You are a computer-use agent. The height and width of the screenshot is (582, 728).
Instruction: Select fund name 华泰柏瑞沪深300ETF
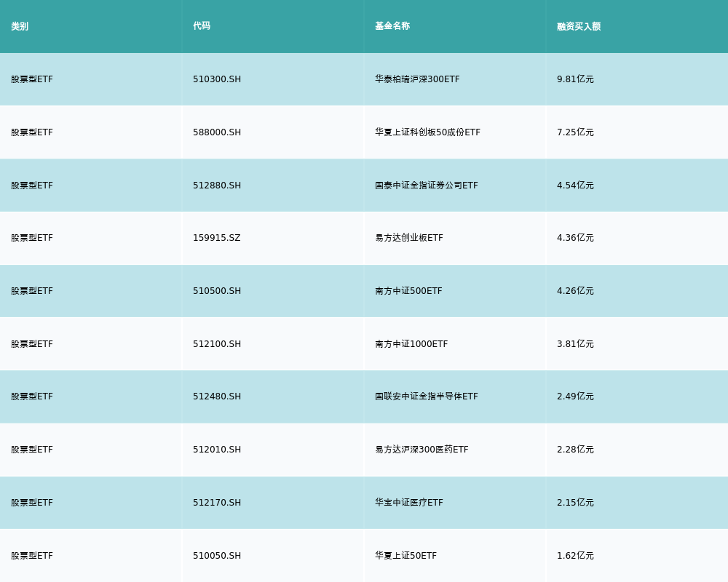coord(417,79)
